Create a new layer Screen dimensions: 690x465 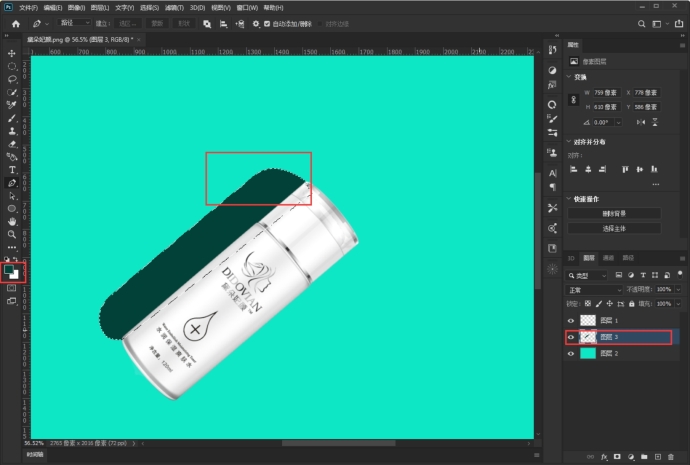658,457
